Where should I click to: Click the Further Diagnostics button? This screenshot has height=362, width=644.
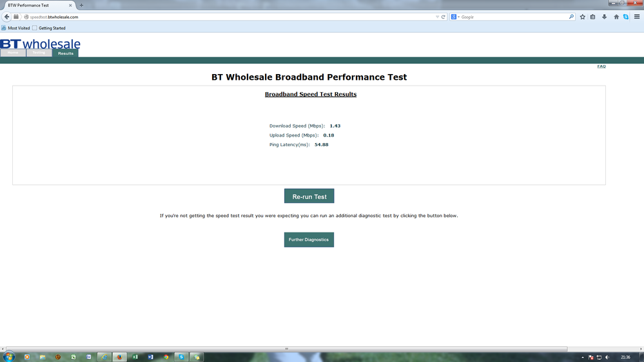(309, 240)
